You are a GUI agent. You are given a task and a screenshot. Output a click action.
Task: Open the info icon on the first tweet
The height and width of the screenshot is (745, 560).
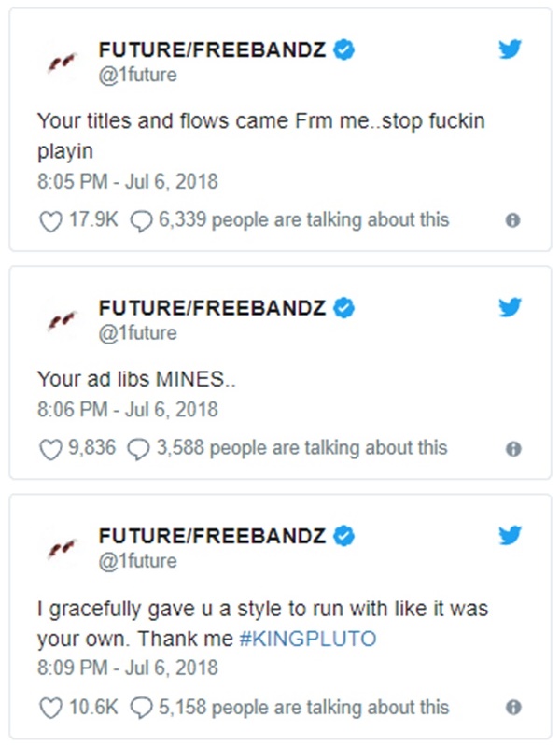[x=511, y=221]
